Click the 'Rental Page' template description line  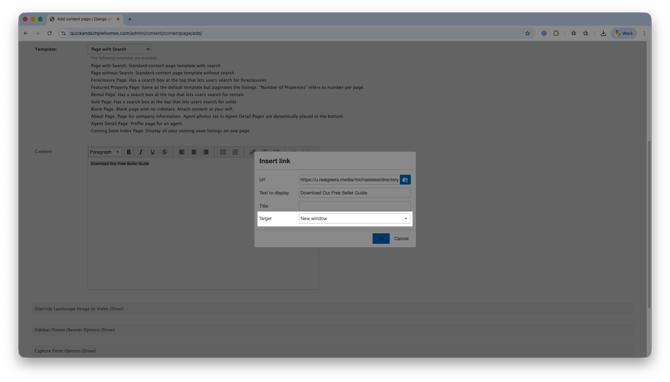click(x=167, y=95)
